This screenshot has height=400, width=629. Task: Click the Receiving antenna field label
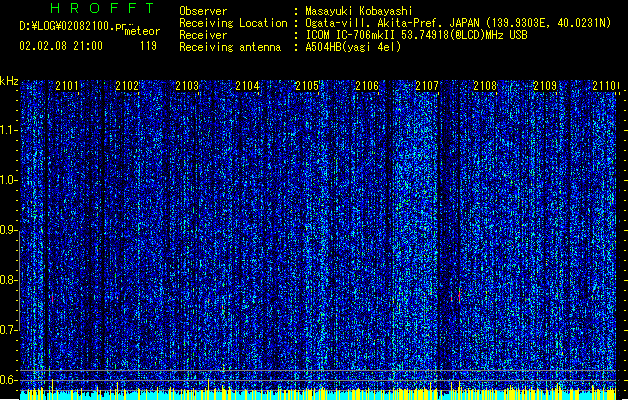click(x=230, y=47)
